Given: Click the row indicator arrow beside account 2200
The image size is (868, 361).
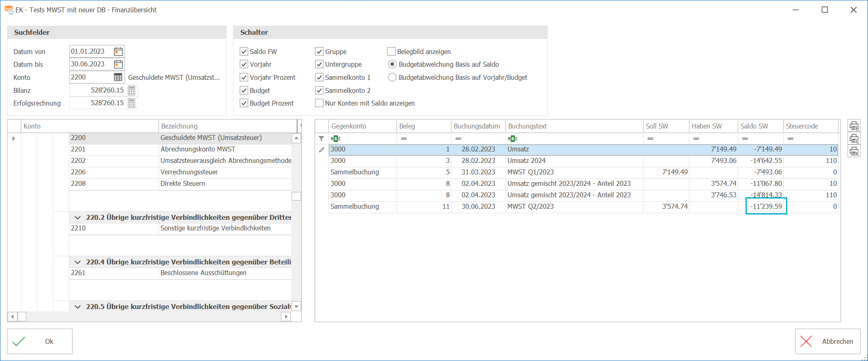Looking at the screenshot, I should [x=14, y=138].
